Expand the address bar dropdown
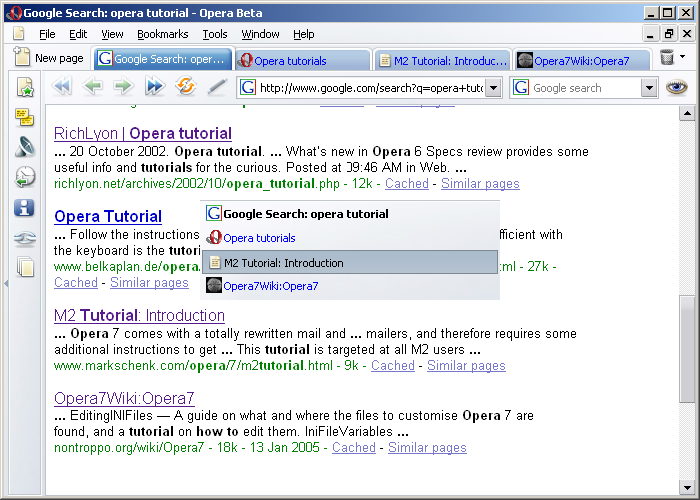 [493, 88]
